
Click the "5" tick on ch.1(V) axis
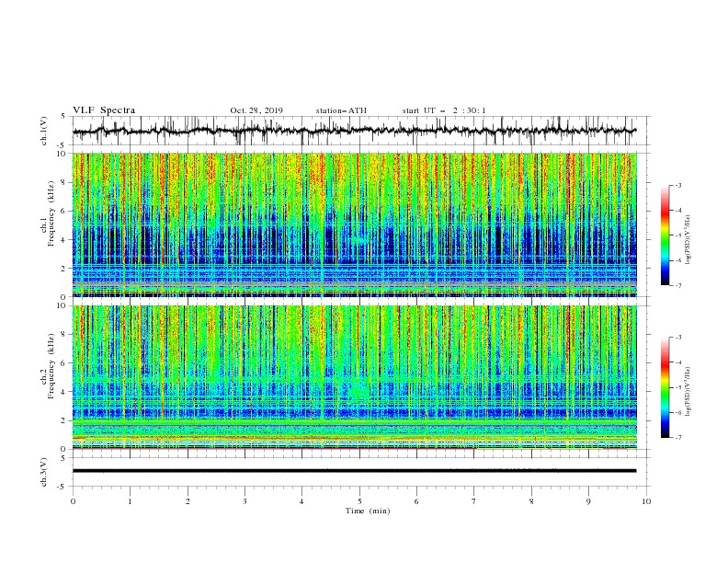(63, 116)
